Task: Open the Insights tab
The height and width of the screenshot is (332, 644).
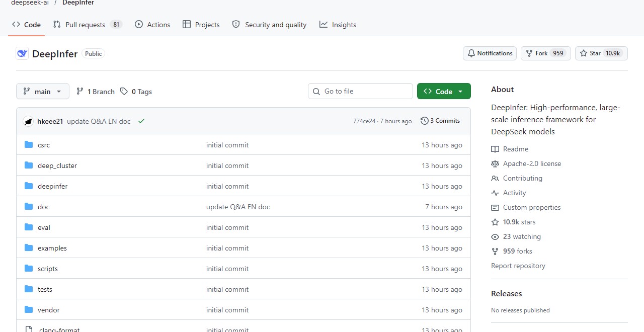Action: [x=338, y=25]
